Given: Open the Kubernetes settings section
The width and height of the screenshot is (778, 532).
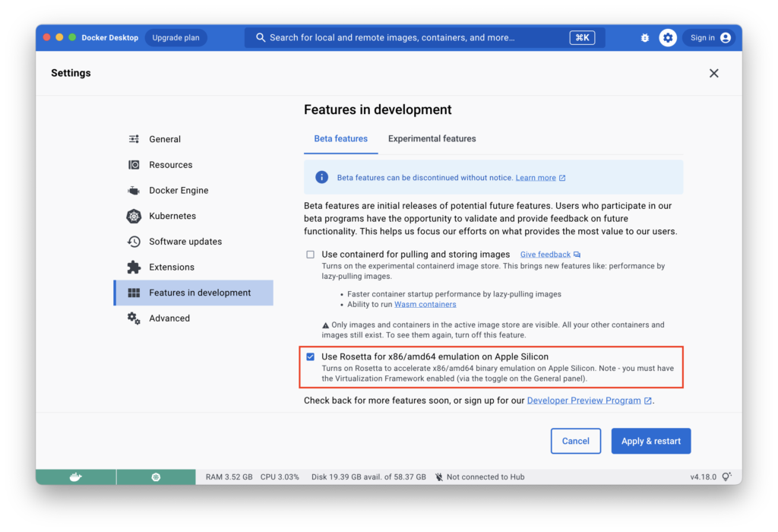Looking at the screenshot, I should [x=194, y=216].
